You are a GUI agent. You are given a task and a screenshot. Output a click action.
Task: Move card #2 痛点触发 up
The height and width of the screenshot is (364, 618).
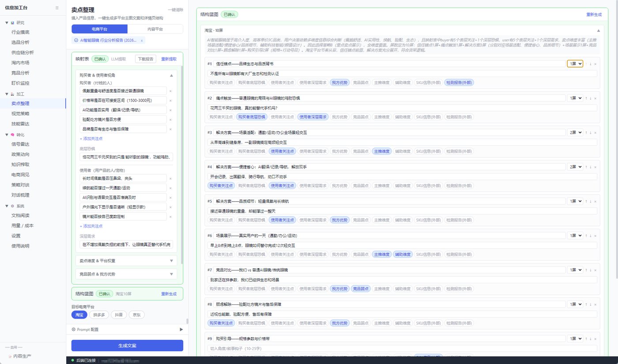(586, 98)
